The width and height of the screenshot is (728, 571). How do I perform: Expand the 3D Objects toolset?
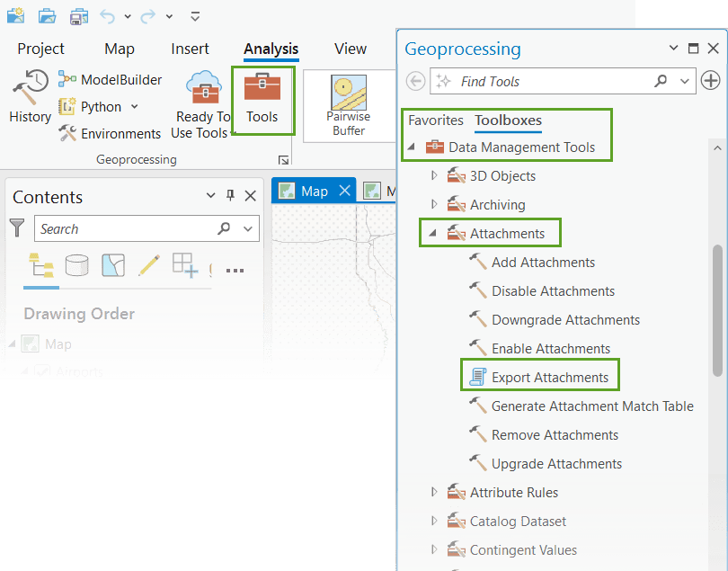click(433, 176)
